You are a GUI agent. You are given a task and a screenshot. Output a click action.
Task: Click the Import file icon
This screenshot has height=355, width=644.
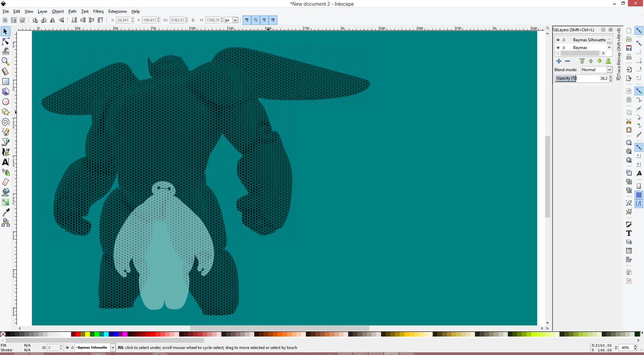click(629, 69)
